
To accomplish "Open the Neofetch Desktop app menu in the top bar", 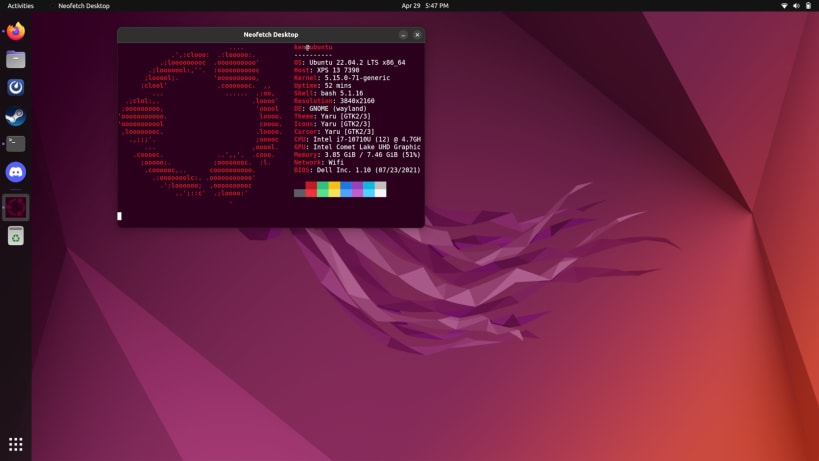I will click(84, 6).
